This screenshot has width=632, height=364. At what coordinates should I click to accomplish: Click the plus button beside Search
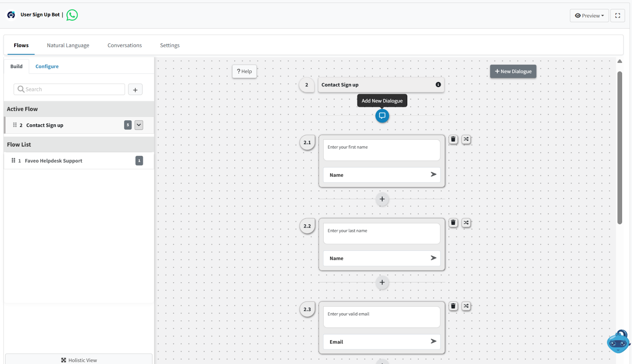[x=135, y=90]
